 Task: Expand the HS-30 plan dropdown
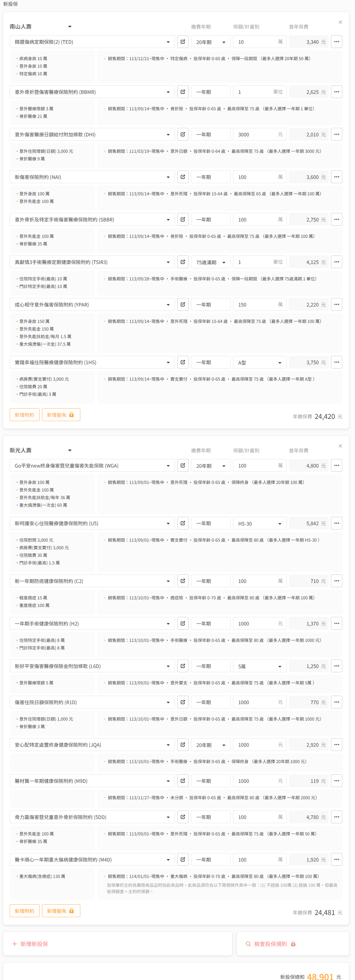tap(259, 523)
